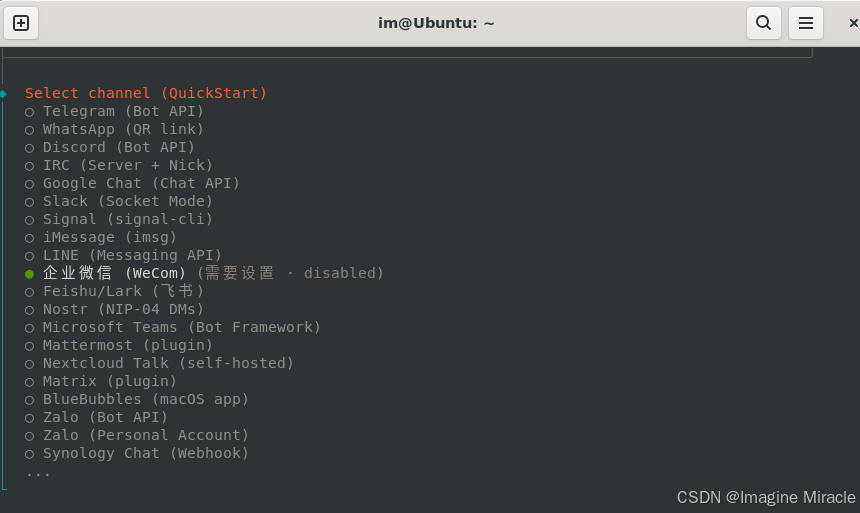Click the Feishu/Lark (飞书) channel text

click(123, 291)
